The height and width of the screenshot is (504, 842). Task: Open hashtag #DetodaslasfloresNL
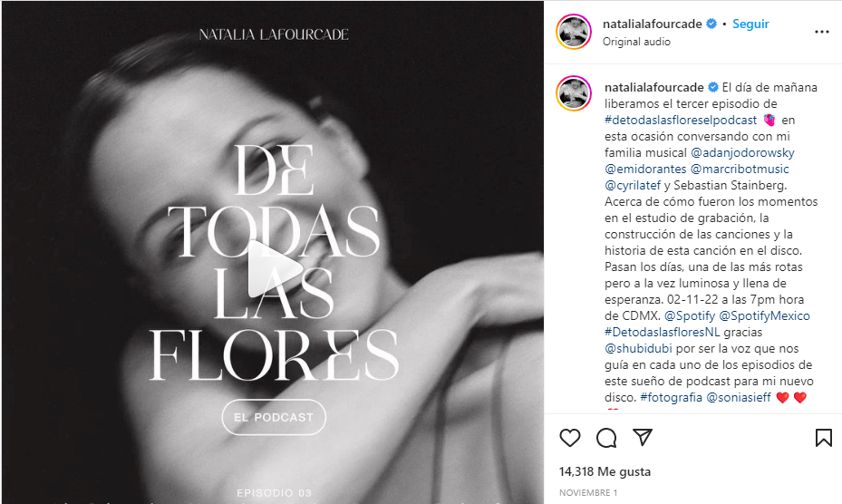coord(662,332)
